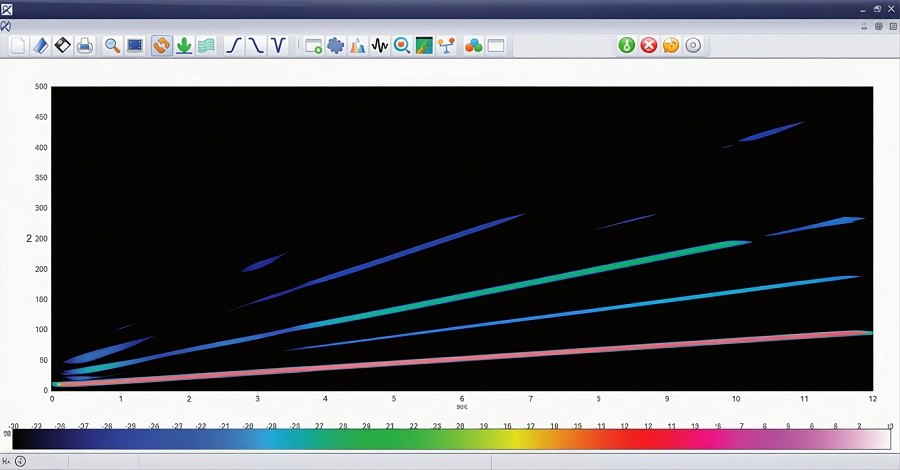
Task: Click the green round start button
Action: (627, 45)
